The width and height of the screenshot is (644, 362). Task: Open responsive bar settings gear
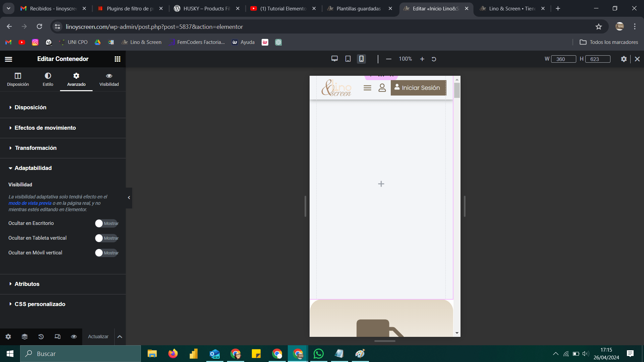click(x=624, y=59)
